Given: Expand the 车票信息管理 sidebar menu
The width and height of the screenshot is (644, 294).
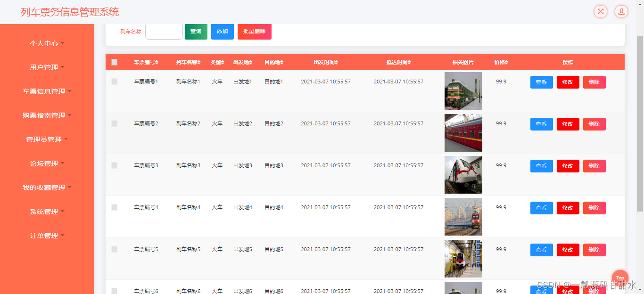Looking at the screenshot, I should [x=47, y=91].
